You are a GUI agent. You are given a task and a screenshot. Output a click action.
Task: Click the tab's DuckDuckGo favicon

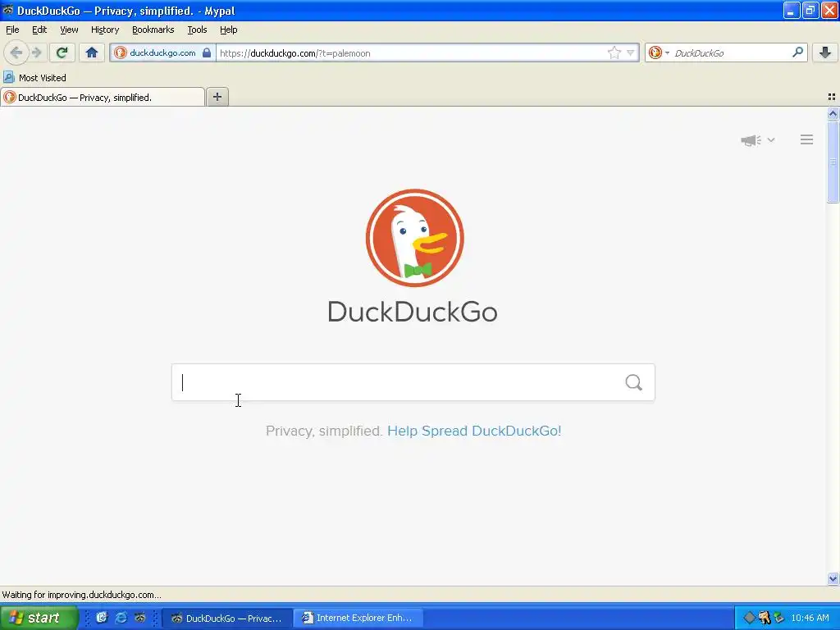tap(10, 97)
